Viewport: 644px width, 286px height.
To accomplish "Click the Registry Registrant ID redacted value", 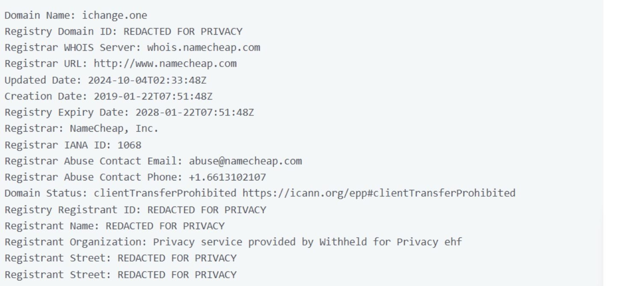I will tap(207, 210).
